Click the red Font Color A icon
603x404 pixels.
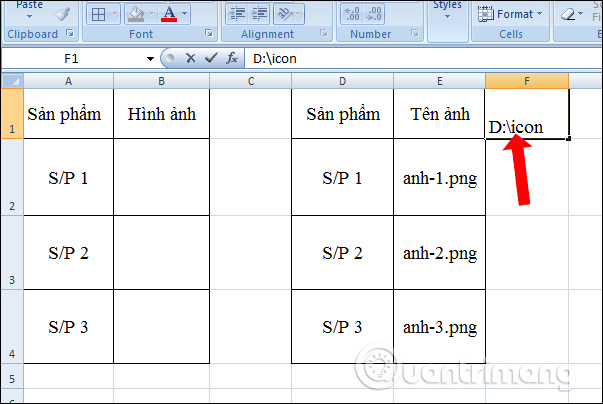click(169, 14)
